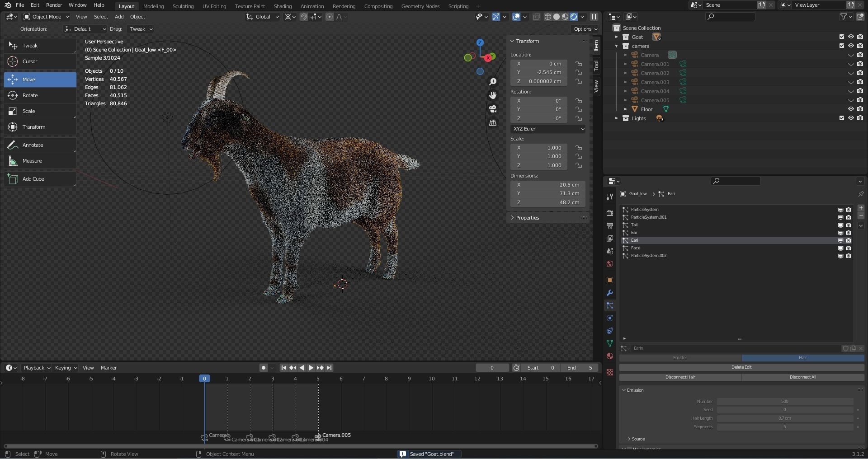Open Material properties tab icon
868x459 pixels.
pyautogui.click(x=610, y=356)
